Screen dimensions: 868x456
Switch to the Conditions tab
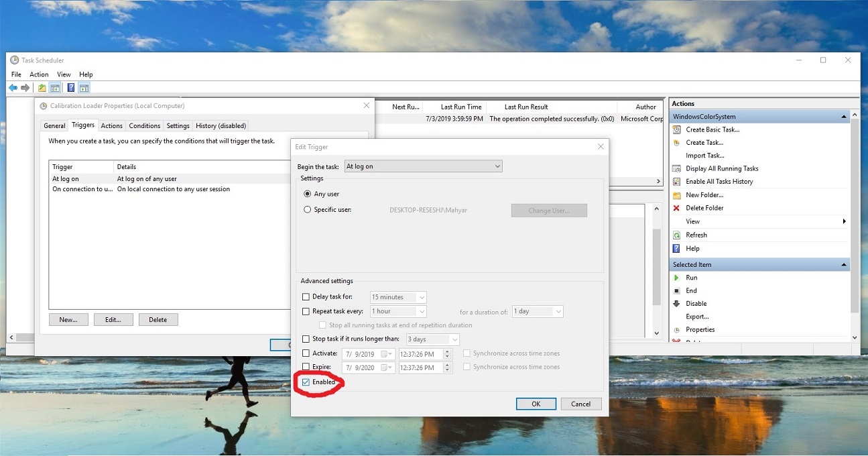click(144, 125)
